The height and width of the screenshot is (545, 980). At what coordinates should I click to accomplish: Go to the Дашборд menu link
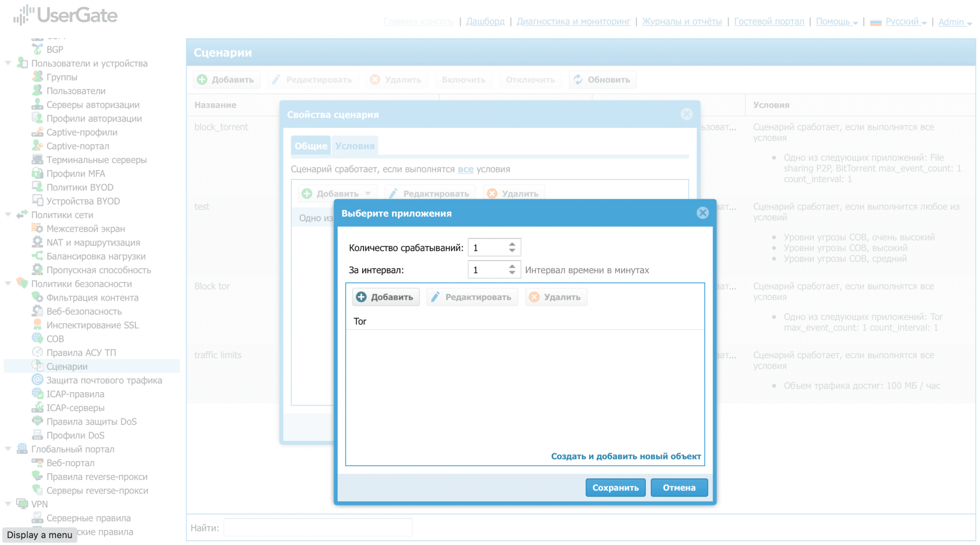pyautogui.click(x=485, y=22)
